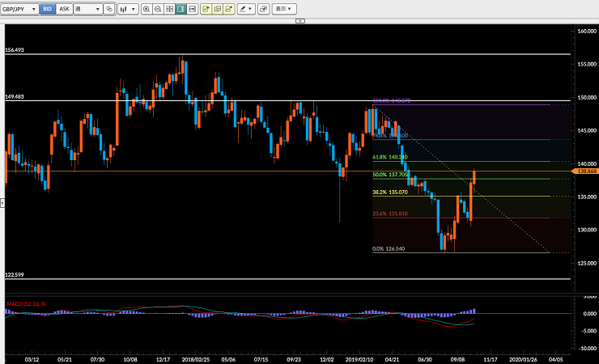Select the 0.0% 126.540 Fibonacci label

(x=389, y=249)
